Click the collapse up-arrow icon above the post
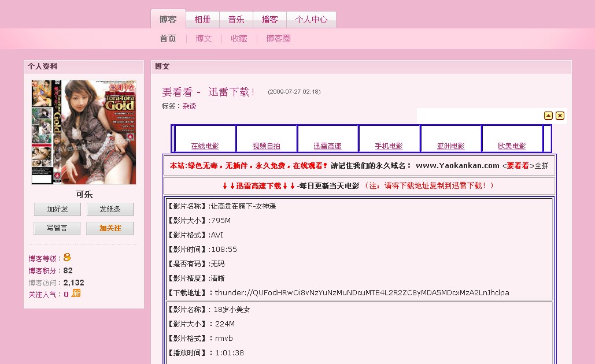The image size is (595, 364). [548, 116]
